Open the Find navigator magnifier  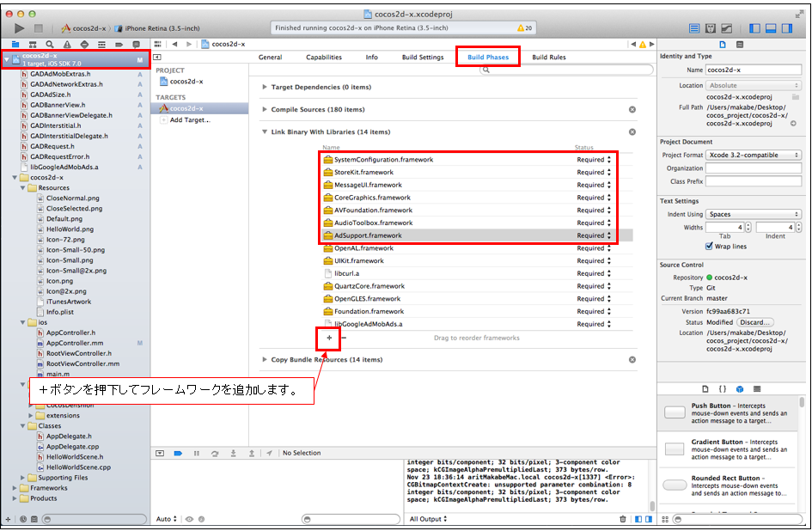click(x=50, y=45)
